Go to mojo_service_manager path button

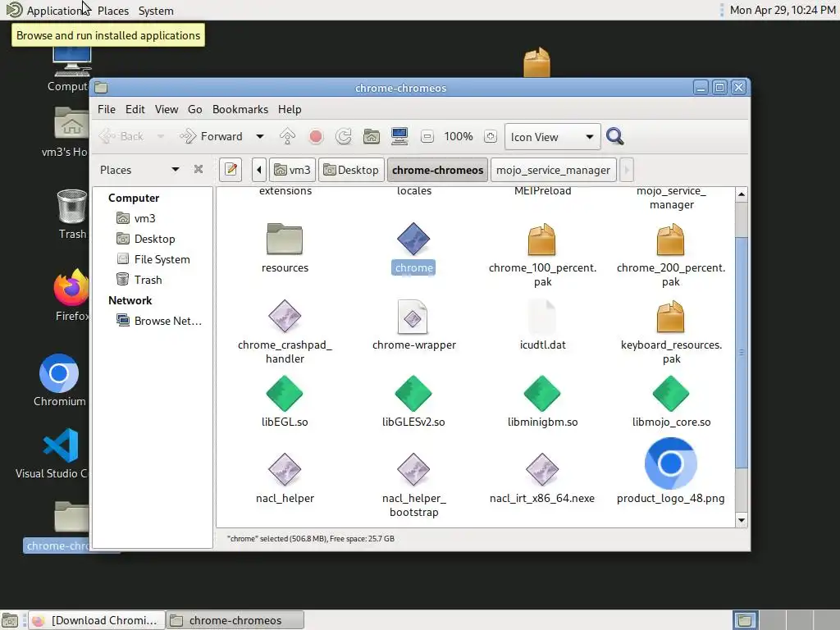pyautogui.click(x=553, y=170)
